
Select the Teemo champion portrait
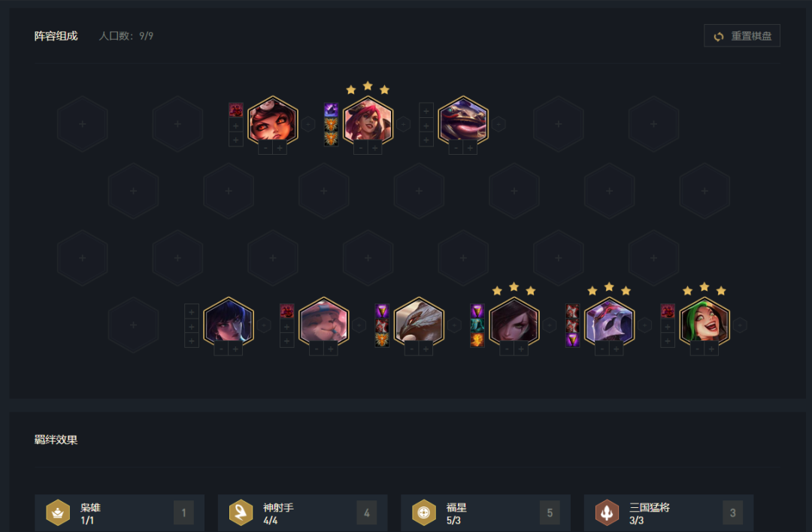(x=323, y=322)
